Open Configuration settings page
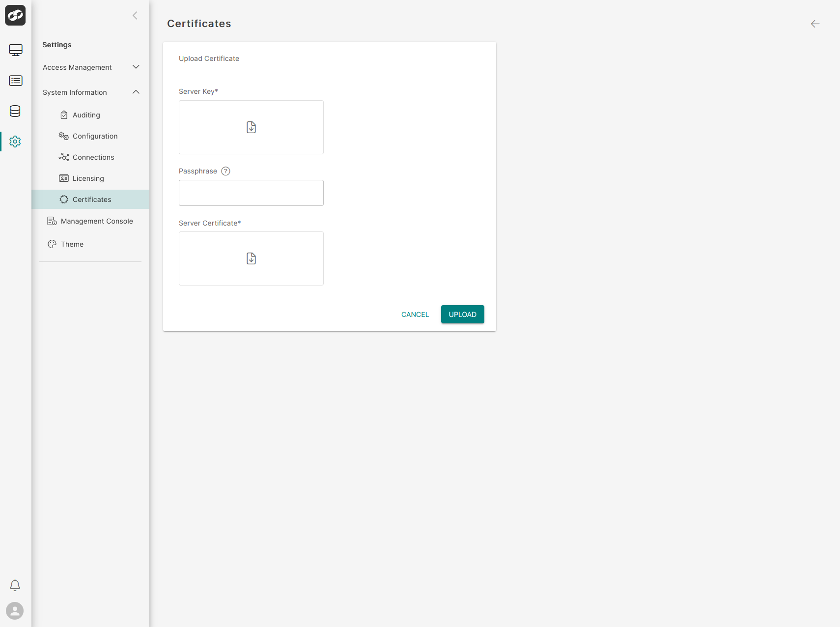The height and width of the screenshot is (627, 840). (90, 136)
